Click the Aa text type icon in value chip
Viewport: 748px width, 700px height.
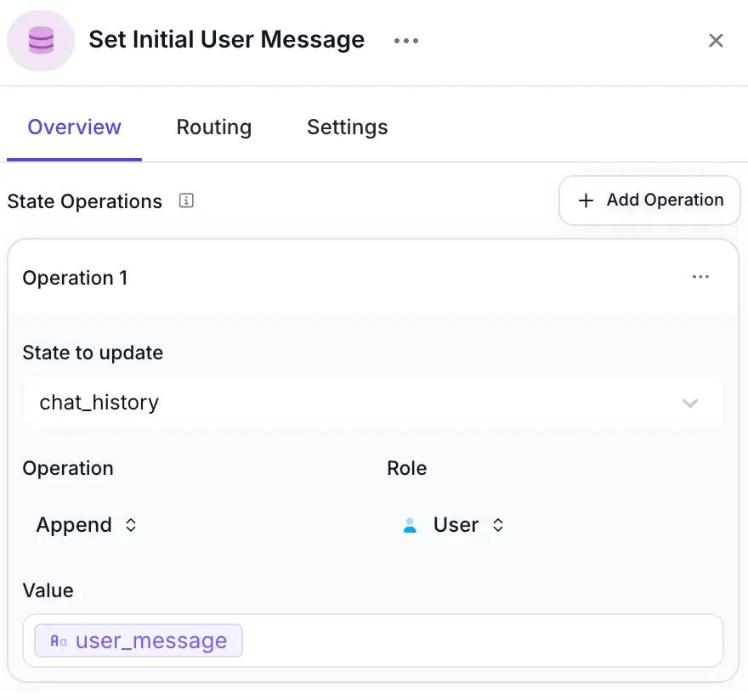(59, 641)
